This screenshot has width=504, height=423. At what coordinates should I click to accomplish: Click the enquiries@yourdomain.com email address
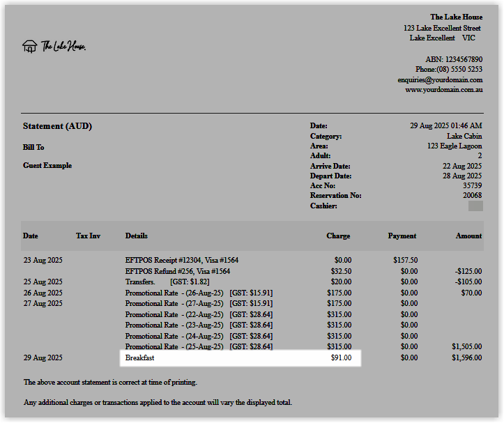point(440,79)
